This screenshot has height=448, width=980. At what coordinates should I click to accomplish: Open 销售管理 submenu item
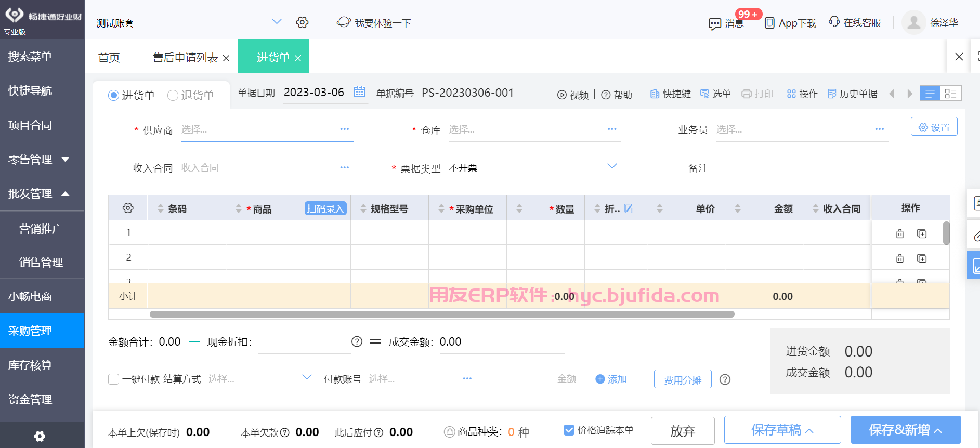42,262
